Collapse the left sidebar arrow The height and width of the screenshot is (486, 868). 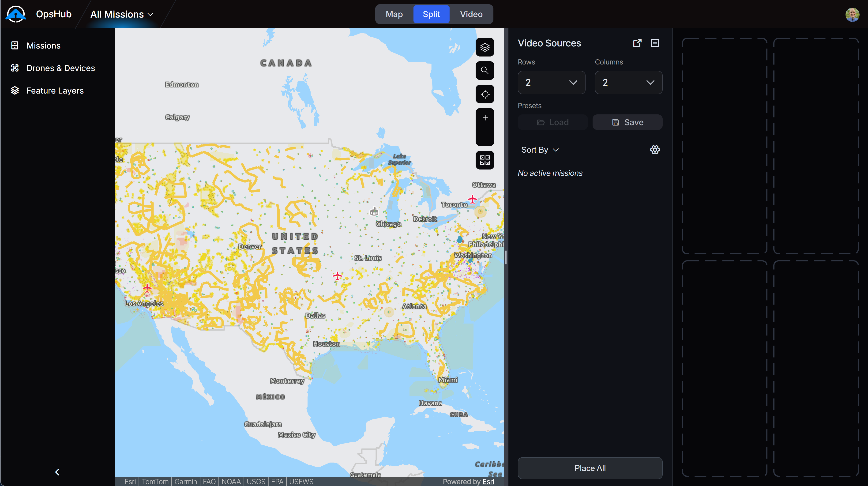[57, 472]
